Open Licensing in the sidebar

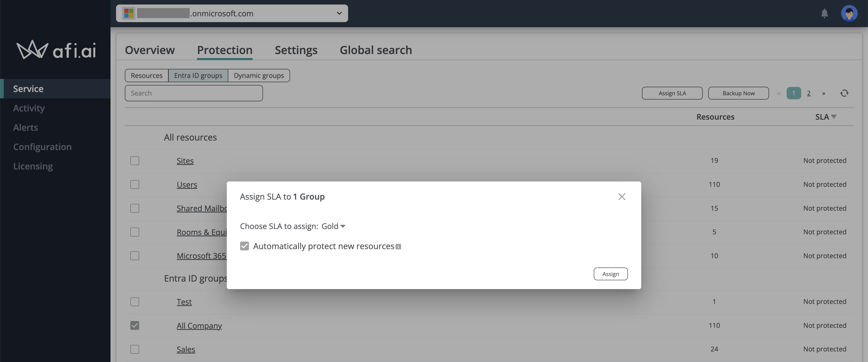(x=33, y=166)
